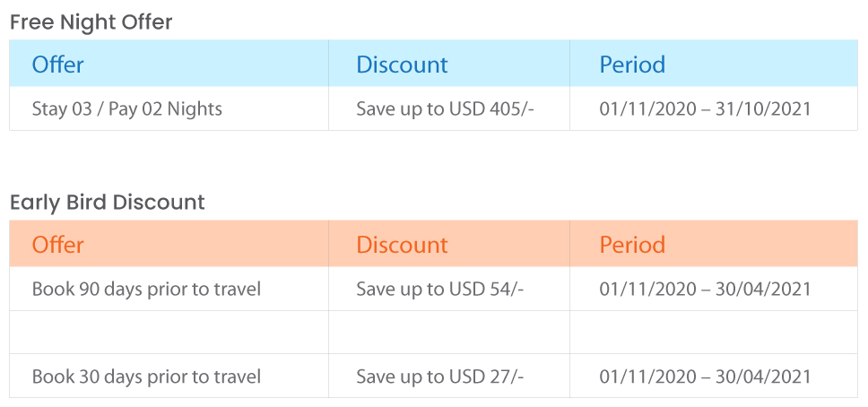Click the period cell for the 90 days offer
Screen dimensions: 868x407
point(714,289)
